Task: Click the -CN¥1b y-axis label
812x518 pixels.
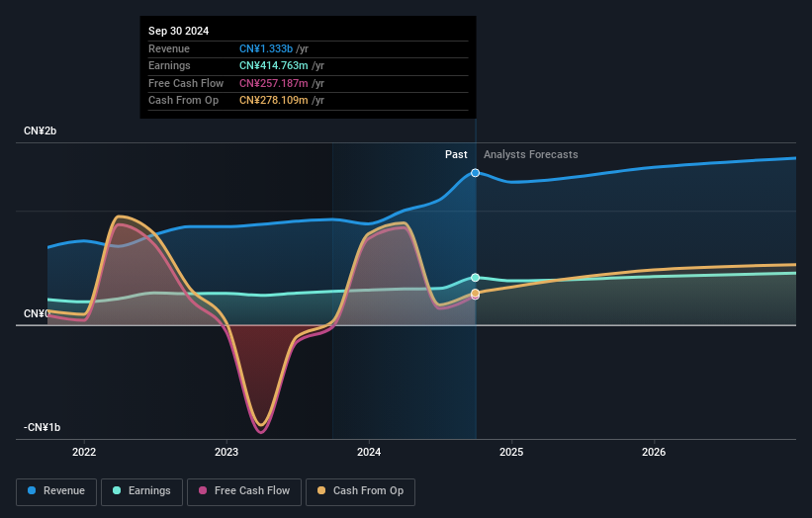Action: click(x=42, y=427)
